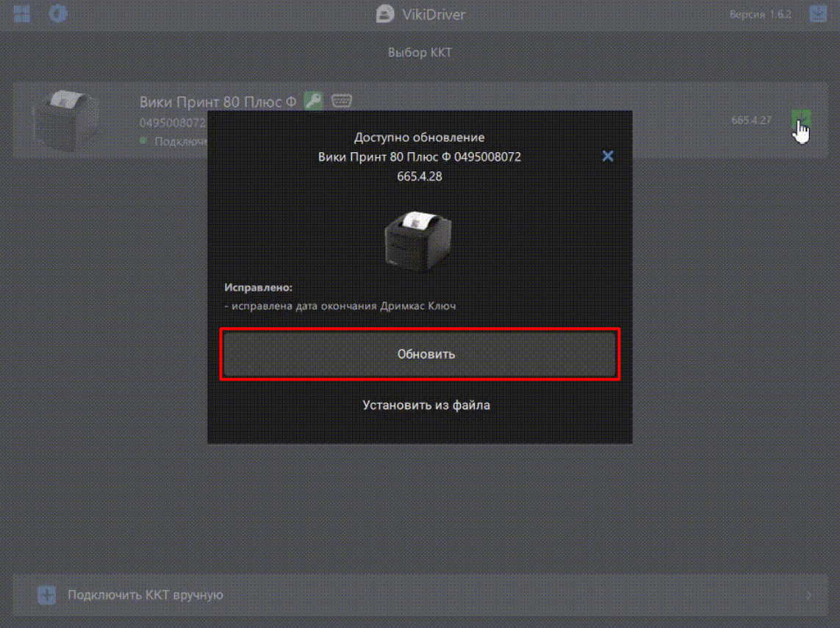Viewport: 840px width, 628px height.
Task: Click the printer thumbnail in device list
Action: point(65,120)
